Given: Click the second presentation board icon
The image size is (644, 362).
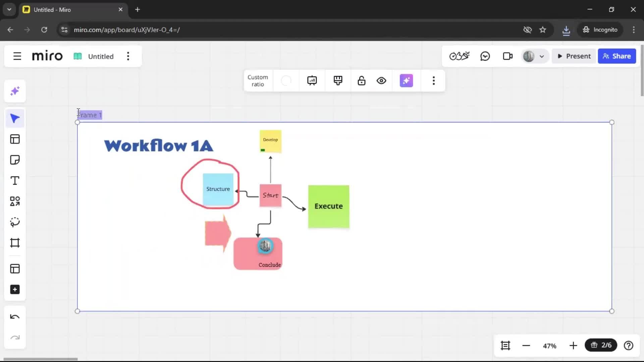Looking at the screenshot, I should (338, 81).
